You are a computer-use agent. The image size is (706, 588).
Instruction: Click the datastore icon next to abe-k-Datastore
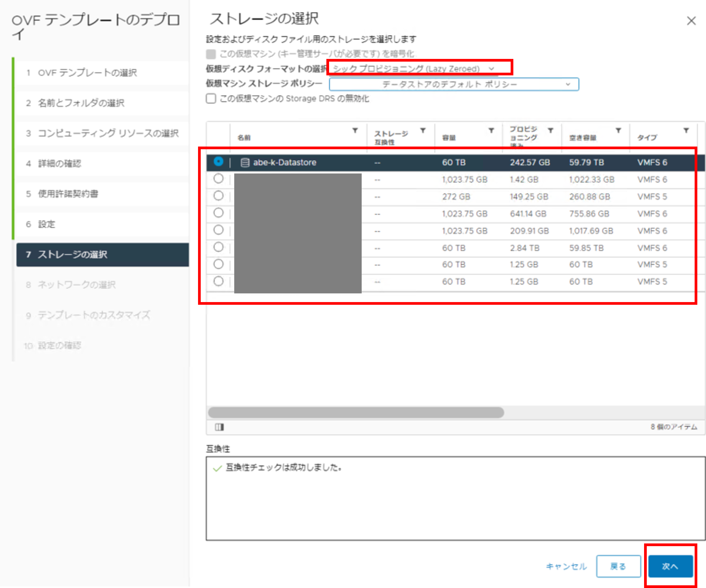(x=245, y=163)
